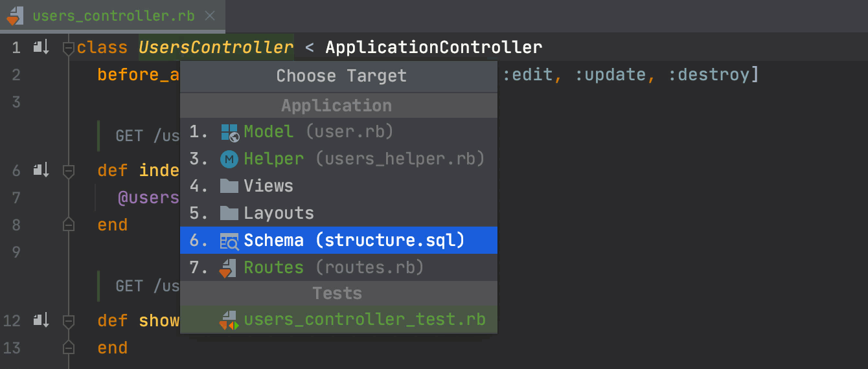The height and width of the screenshot is (369, 868).
Task: Collapse the show method fold on line 12
Action: (68, 320)
